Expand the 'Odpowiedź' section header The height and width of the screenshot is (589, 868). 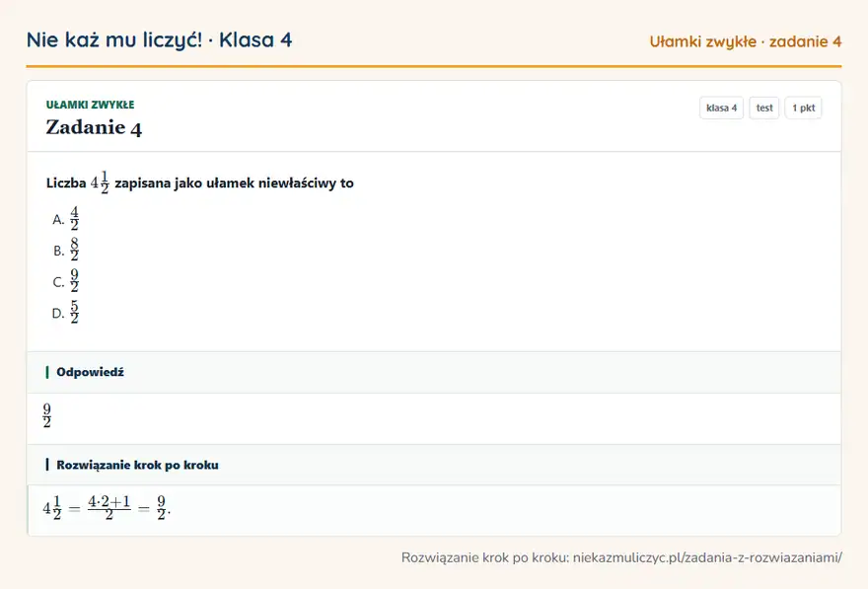pos(434,372)
